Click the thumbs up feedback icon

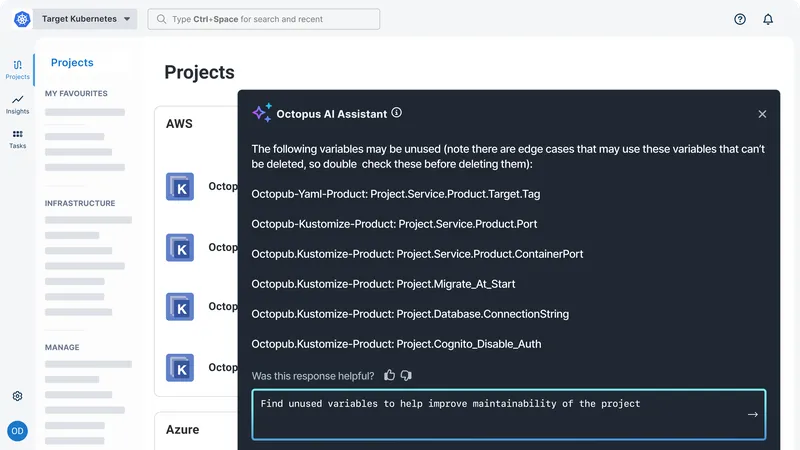(390, 375)
